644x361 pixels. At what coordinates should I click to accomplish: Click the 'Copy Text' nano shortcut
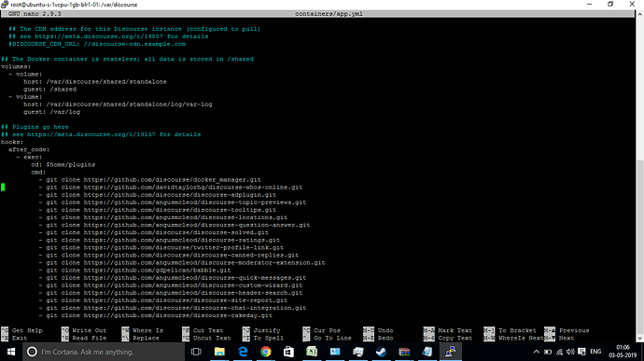(455, 338)
